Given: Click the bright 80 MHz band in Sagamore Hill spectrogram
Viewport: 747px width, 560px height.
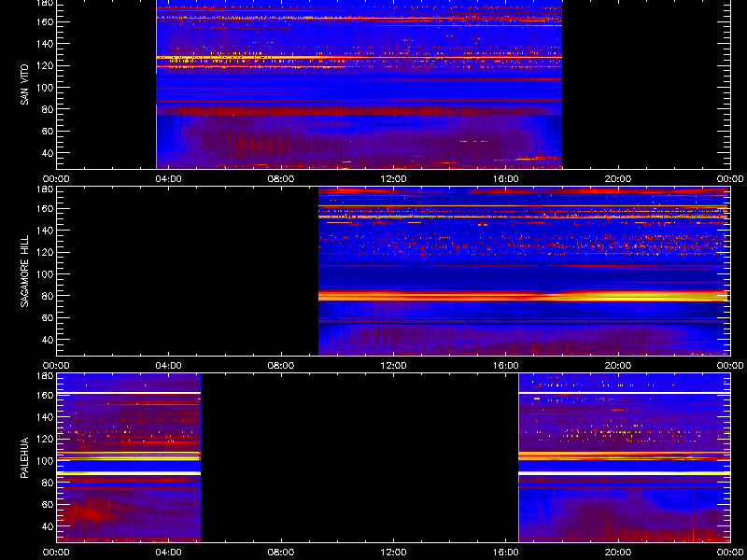Looking at the screenshot, I should 524,296.
